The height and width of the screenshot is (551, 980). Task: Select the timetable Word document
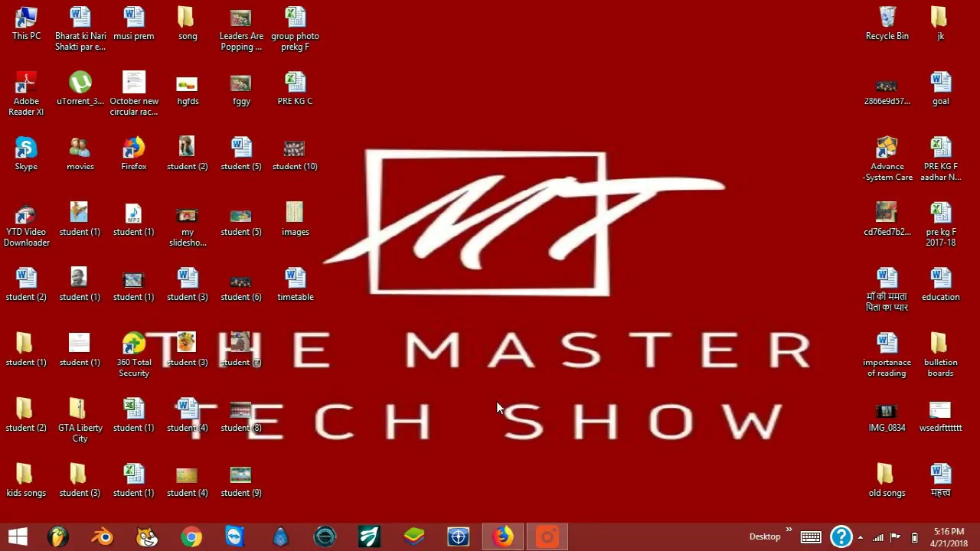(295, 285)
